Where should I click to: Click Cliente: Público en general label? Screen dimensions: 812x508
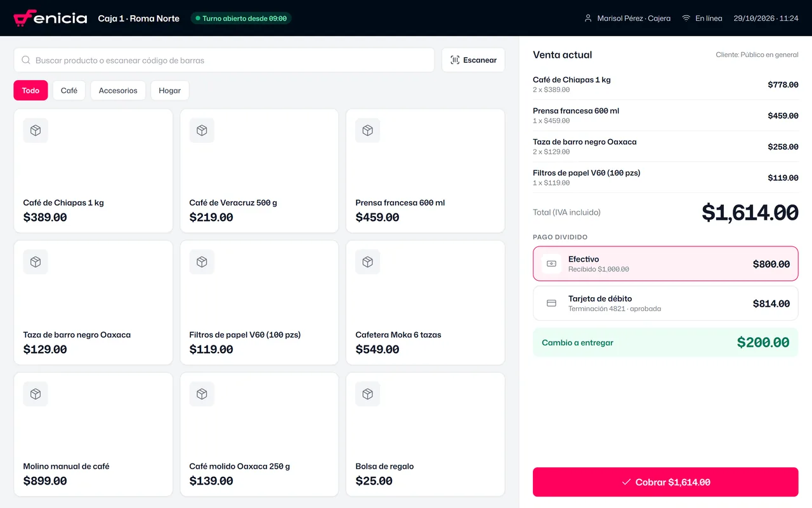(x=757, y=55)
